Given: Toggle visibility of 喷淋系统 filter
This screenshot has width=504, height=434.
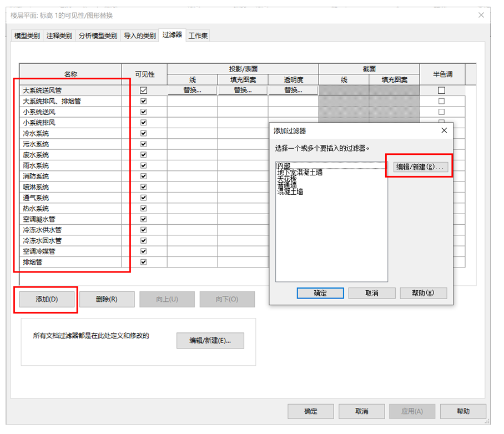Looking at the screenshot, I should (x=144, y=187).
